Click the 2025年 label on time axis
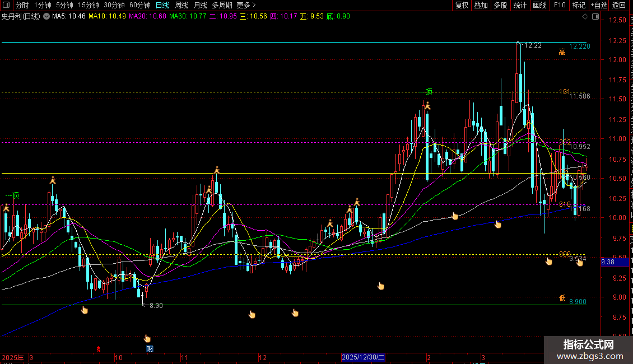The width and height of the screenshot is (633, 364). coord(12,357)
